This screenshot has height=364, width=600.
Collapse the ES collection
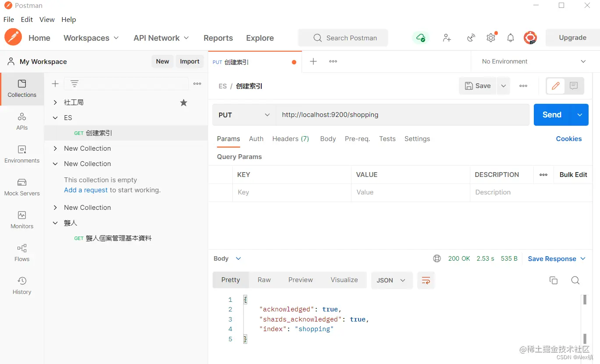point(55,118)
